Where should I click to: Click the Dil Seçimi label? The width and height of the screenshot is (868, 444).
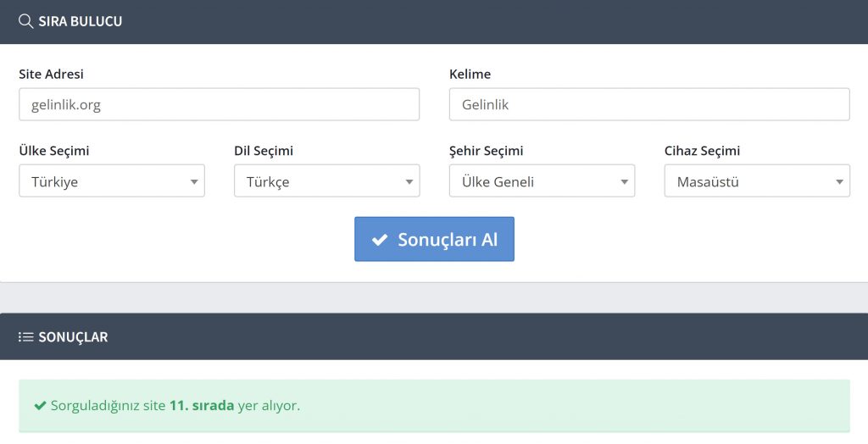pos(264,151)
